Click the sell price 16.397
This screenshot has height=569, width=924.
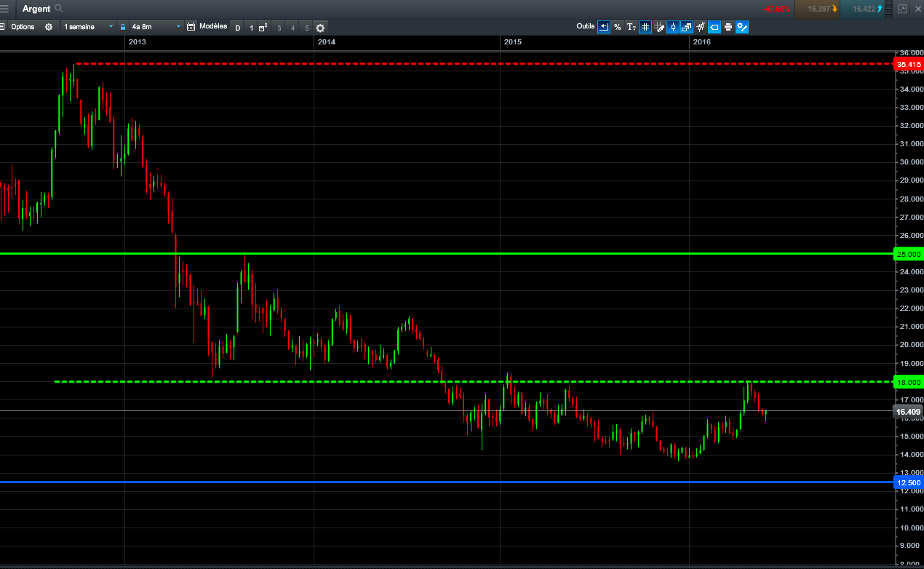tap(819, 9)
